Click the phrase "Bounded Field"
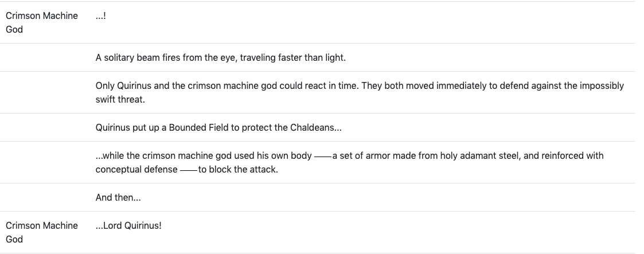Image resolution: width=644 pixels, height=254 pixels. tap(192, 128)
